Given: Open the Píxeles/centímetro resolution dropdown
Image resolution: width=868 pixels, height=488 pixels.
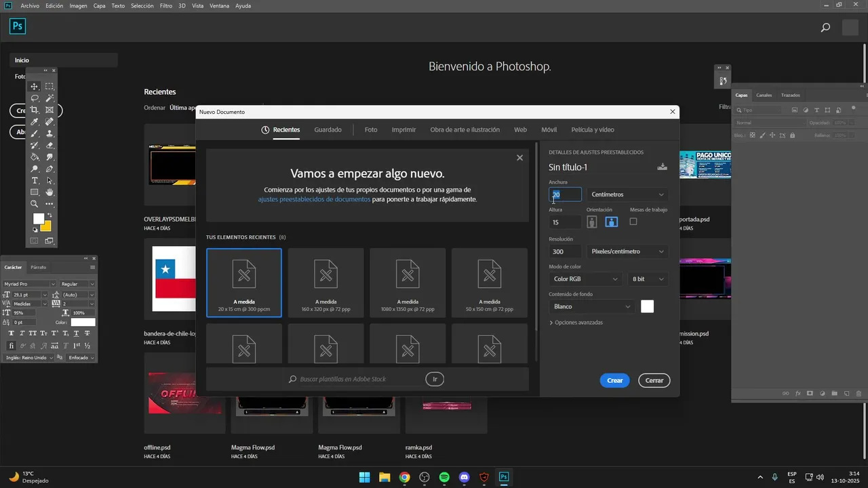Looking at the screenshot, I should (x=627, y=251).
